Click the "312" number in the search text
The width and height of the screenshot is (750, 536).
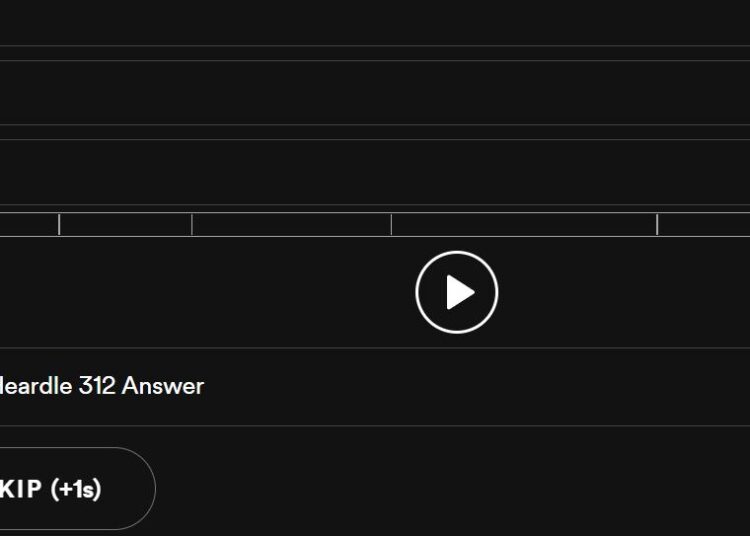pyautogui.click(x=97, y=386)
